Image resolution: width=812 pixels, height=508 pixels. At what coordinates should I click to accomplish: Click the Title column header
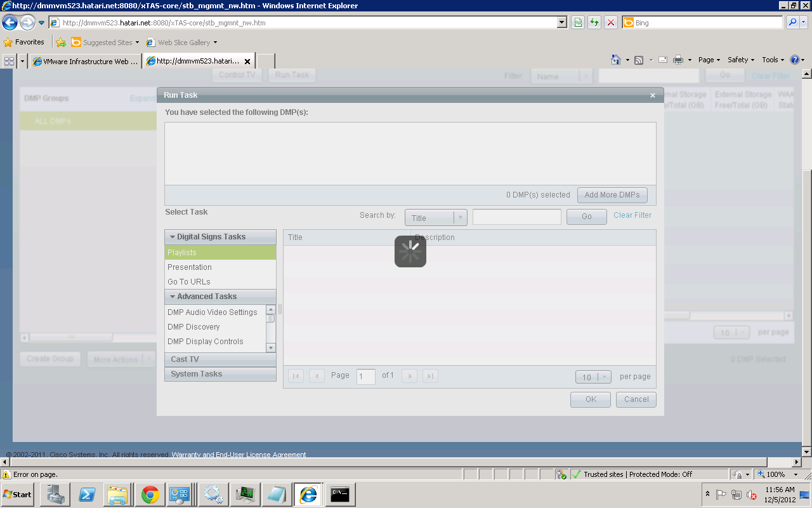[346, 237]
